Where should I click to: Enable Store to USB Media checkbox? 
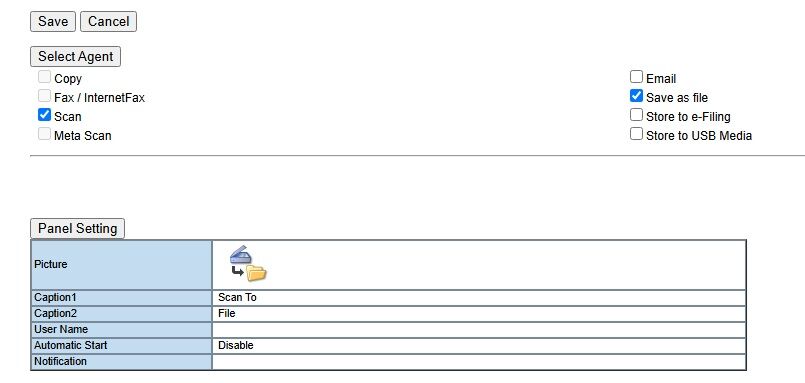point(637,134)
